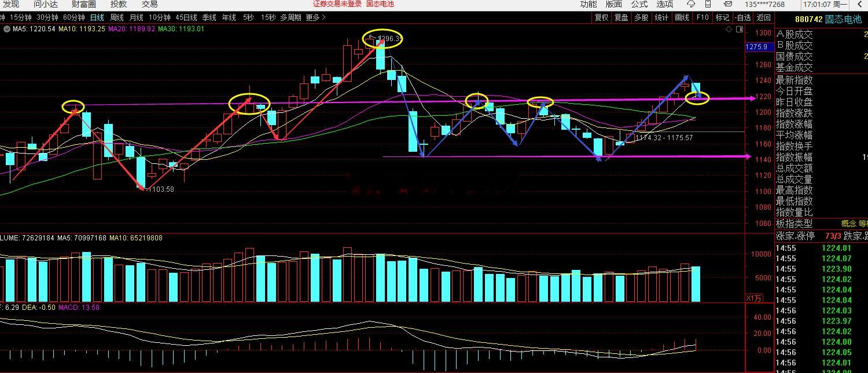Toggle the -自选 watchlist button
868x373 pixels.
(743, 17)
